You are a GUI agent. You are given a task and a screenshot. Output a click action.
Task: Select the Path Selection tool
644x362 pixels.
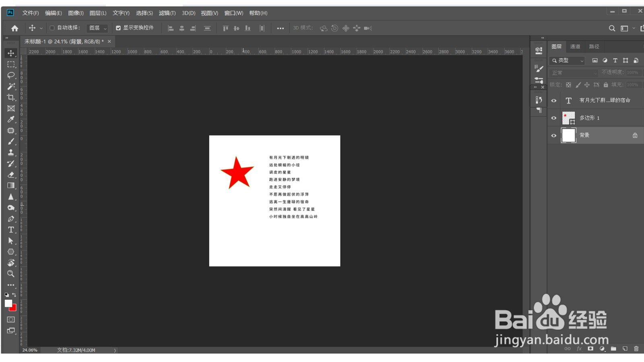tap(11, 241)
